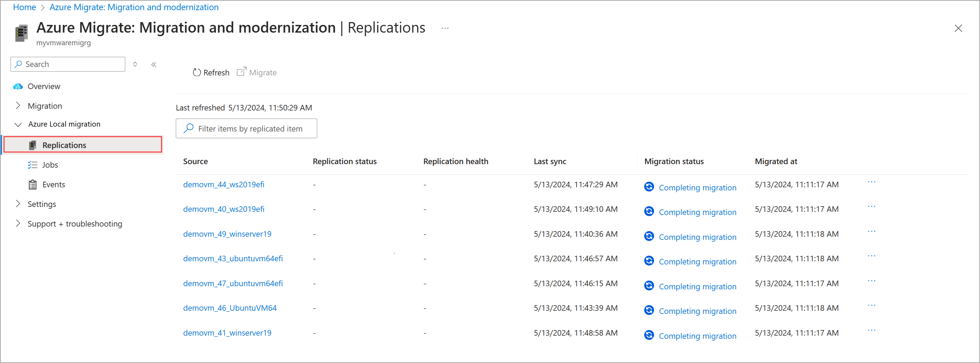
Task: Navigate to Home via the breadcrumb
Action: click(x=24, y=7)
